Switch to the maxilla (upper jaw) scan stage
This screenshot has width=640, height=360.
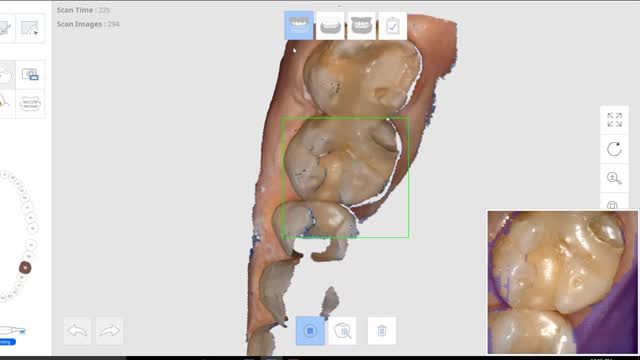(299, 26)
